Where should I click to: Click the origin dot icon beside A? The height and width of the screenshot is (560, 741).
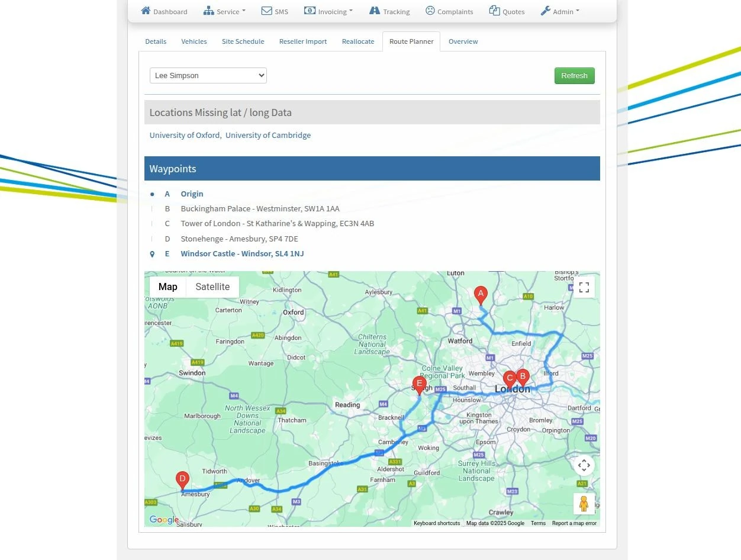point(152,194)
